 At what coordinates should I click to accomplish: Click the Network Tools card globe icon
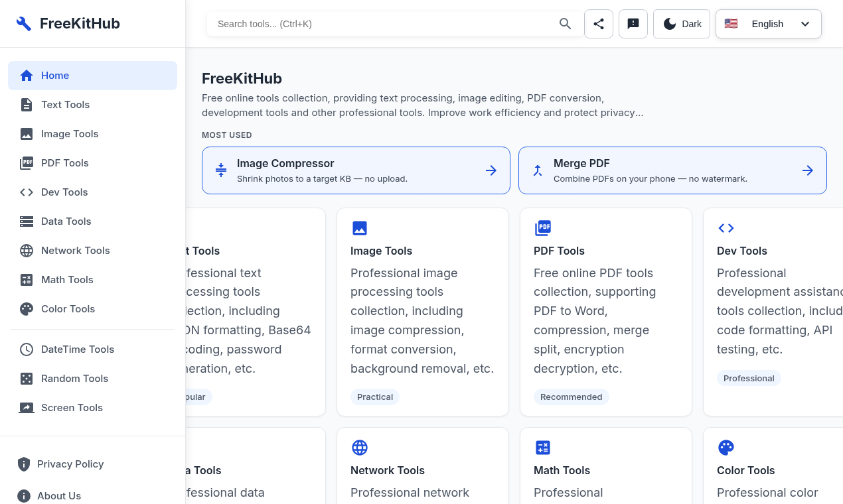click(x=360, y=448)
